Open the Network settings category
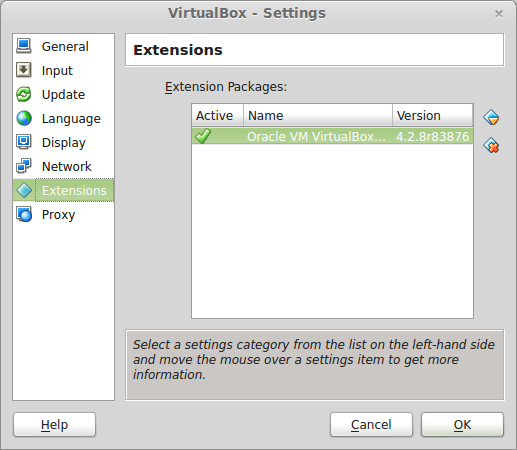The width and height of the screenshot is (517, 450). [66, 166]
